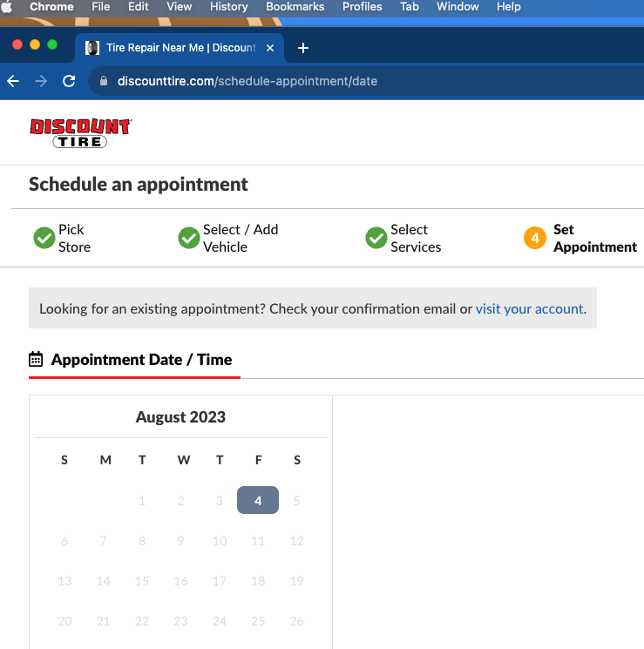Click the August 2023 month heading
Image resolution: width=644 pixels, height=649 pixels.
point(180,416)
